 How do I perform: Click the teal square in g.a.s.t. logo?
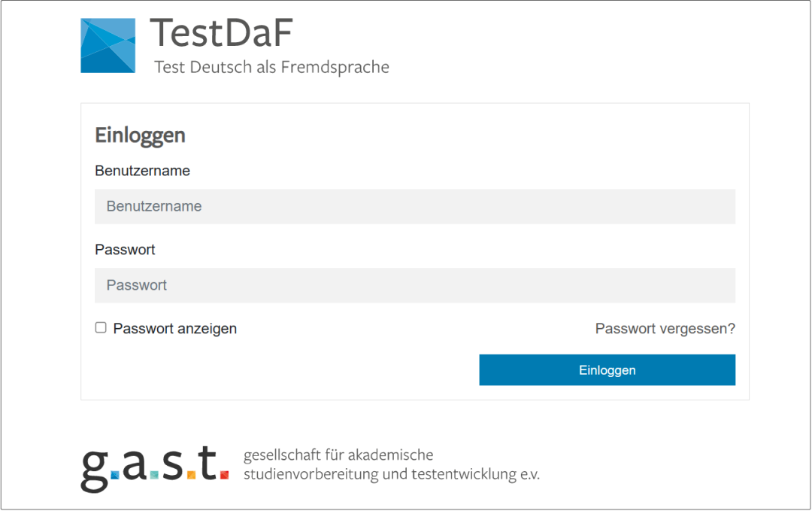click(x=154, y=475)
